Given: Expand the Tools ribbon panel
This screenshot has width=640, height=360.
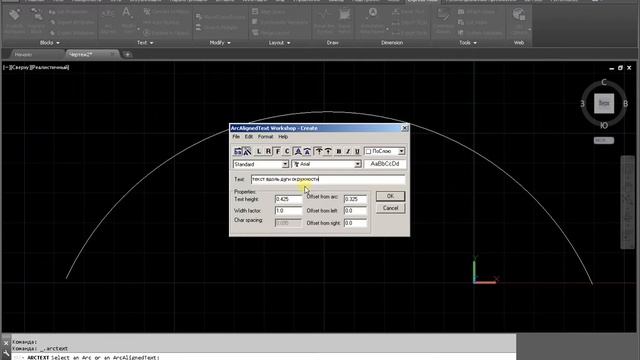Looking at the screenshot, I should (468, 42).
